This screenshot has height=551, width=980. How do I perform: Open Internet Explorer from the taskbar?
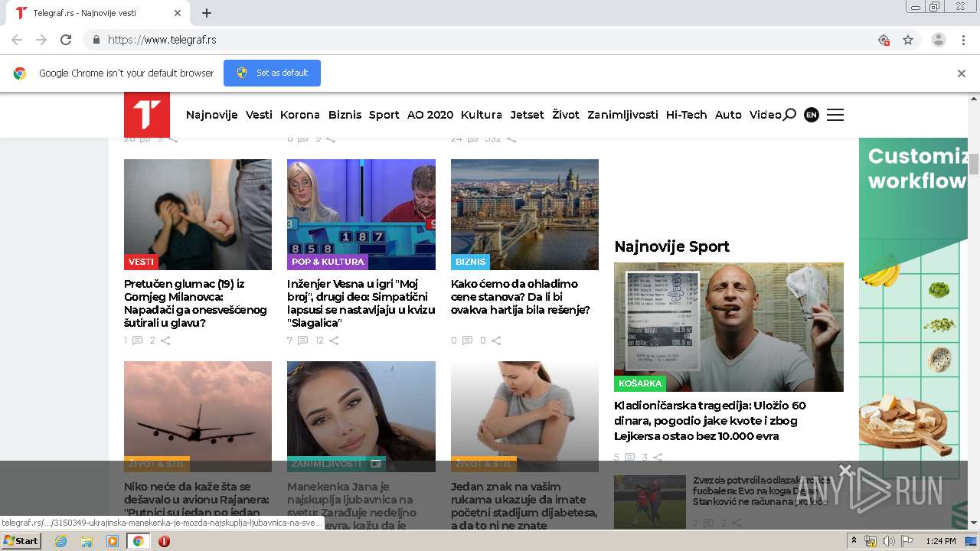(x=60, y=541)
